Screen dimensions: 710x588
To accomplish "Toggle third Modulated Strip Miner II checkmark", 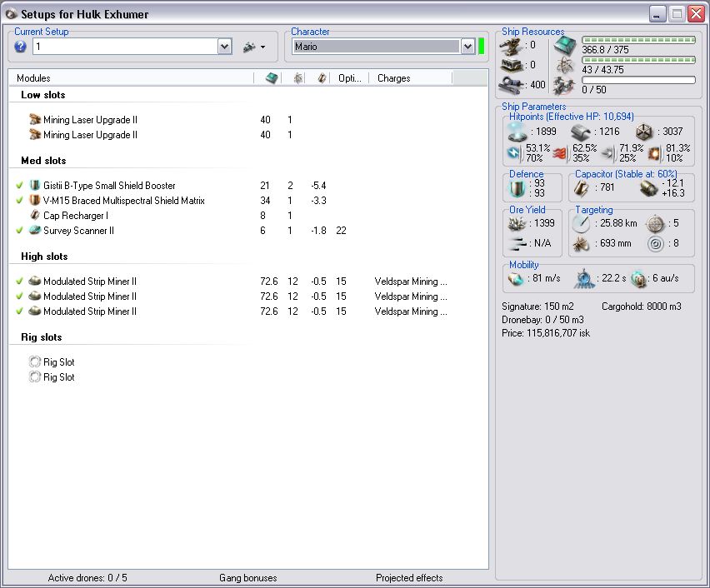I will (x=19, y=311).
